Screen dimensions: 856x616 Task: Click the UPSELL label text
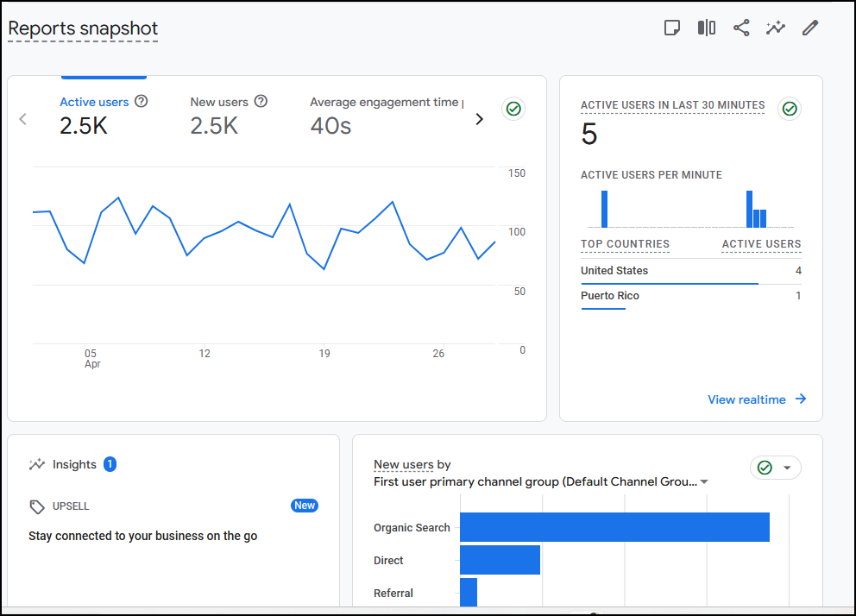tap(71, 506)
